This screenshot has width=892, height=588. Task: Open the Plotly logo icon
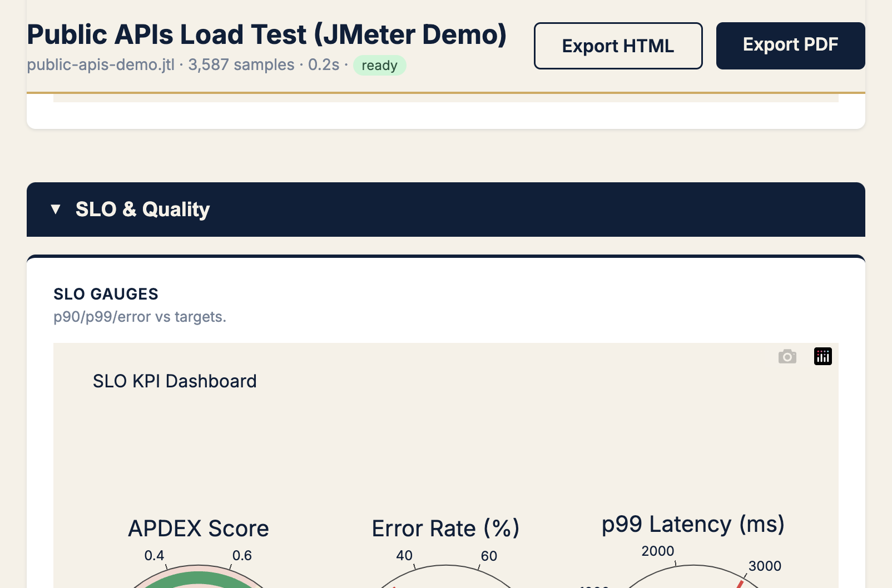[823, 356]
